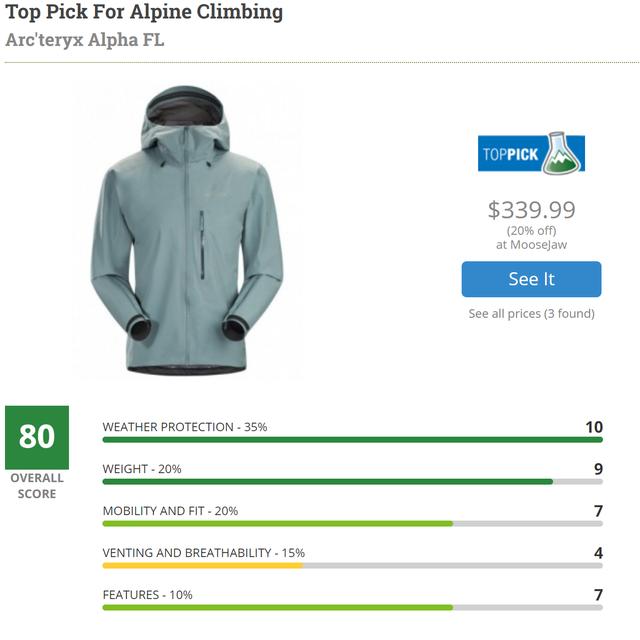Select the Weather Protection rating bar
640x640 pixels.
coord(352,439)
